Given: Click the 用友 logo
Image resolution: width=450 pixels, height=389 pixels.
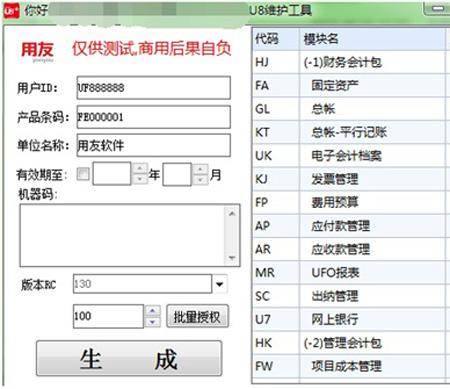Looking at the screenshot, I should 37,51.
